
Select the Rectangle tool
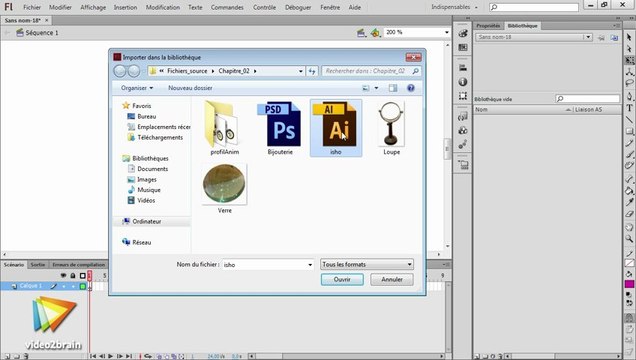tap(629, 131)
